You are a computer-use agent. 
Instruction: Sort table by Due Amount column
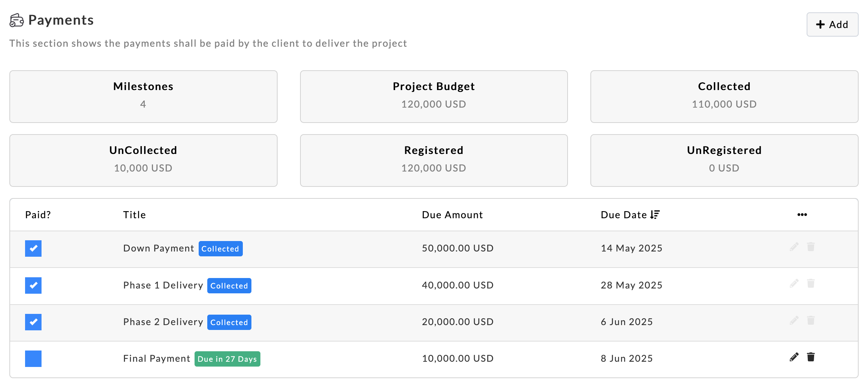(x=452, y=215)
